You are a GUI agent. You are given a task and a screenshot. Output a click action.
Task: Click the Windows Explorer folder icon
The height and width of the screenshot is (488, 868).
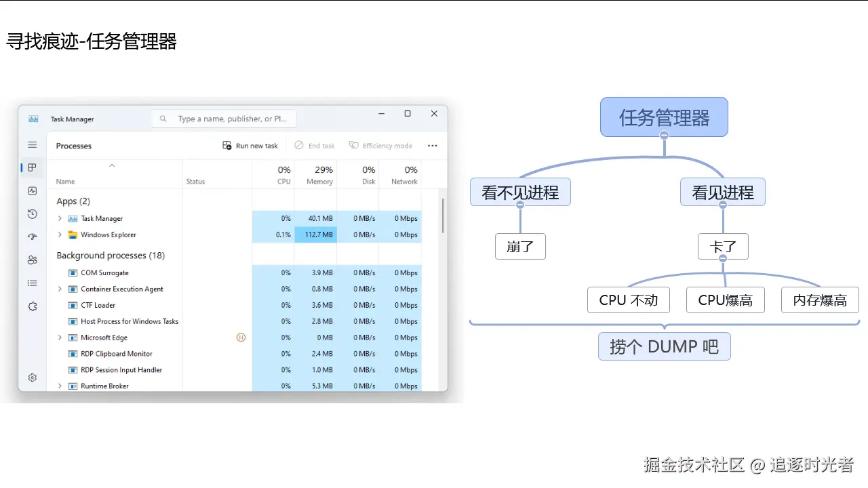pos(73,235)
